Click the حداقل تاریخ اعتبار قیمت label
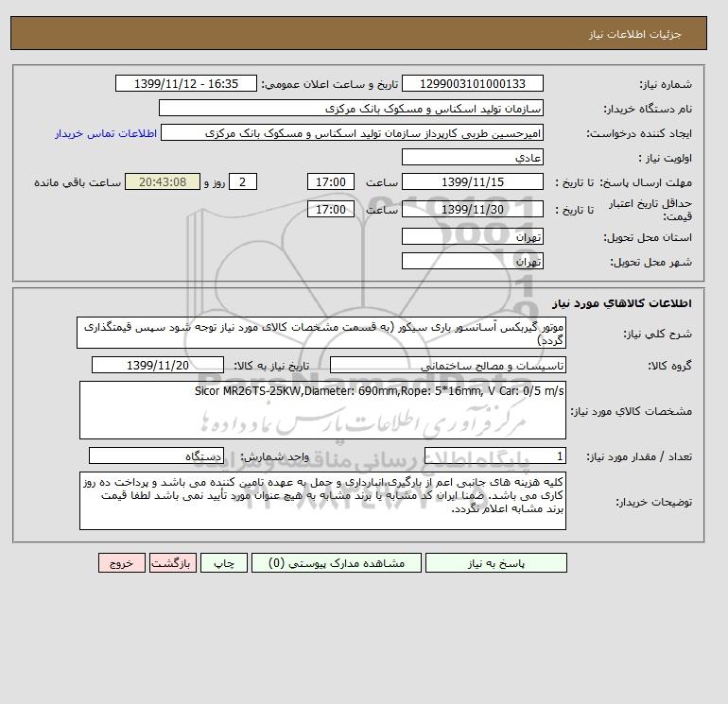The width and height of the screenshot is (728, 704). click(650, 210)
